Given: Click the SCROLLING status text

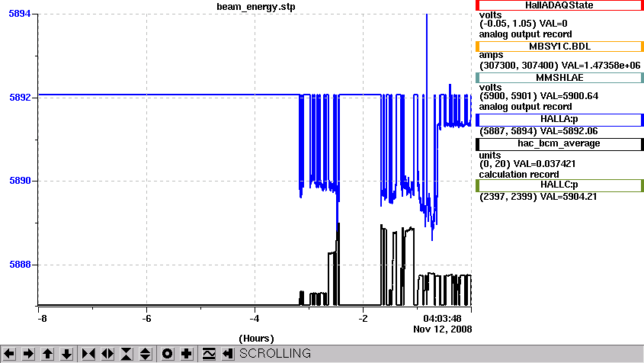Looking at the screenshot, I should coord(275,354).
